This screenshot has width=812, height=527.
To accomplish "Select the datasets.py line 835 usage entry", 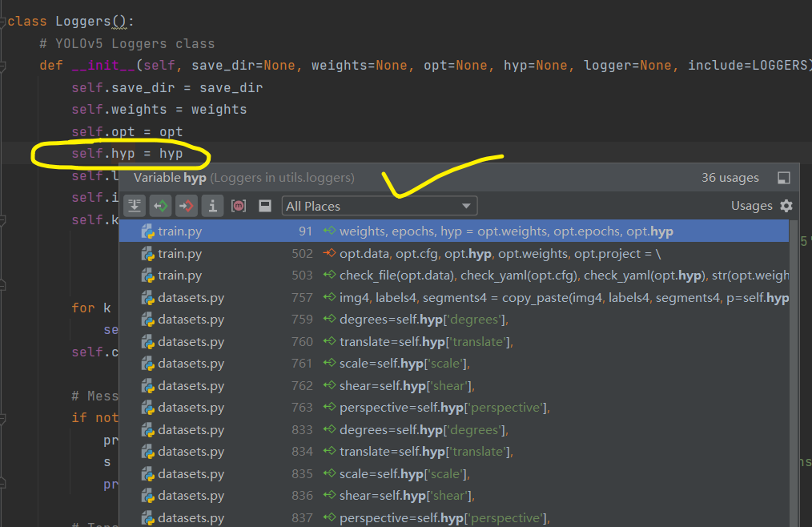I will [400, 473].
